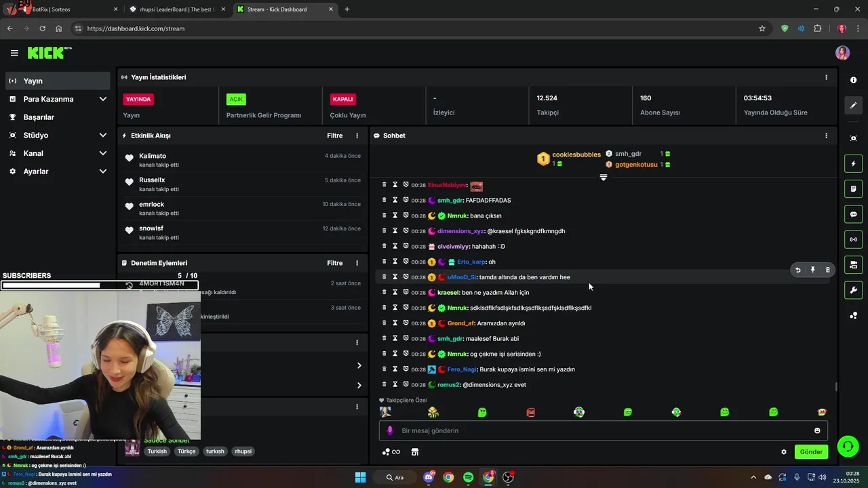Toggle the chat bubble panel in right sidebar
The width and height of the screenshot is (868, 488).
point(853,214)
